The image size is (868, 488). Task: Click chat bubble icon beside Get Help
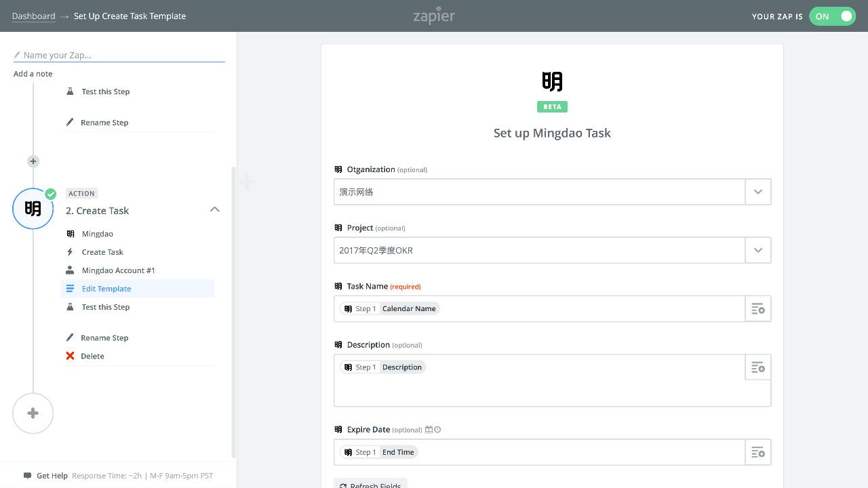tap(27, 476)
